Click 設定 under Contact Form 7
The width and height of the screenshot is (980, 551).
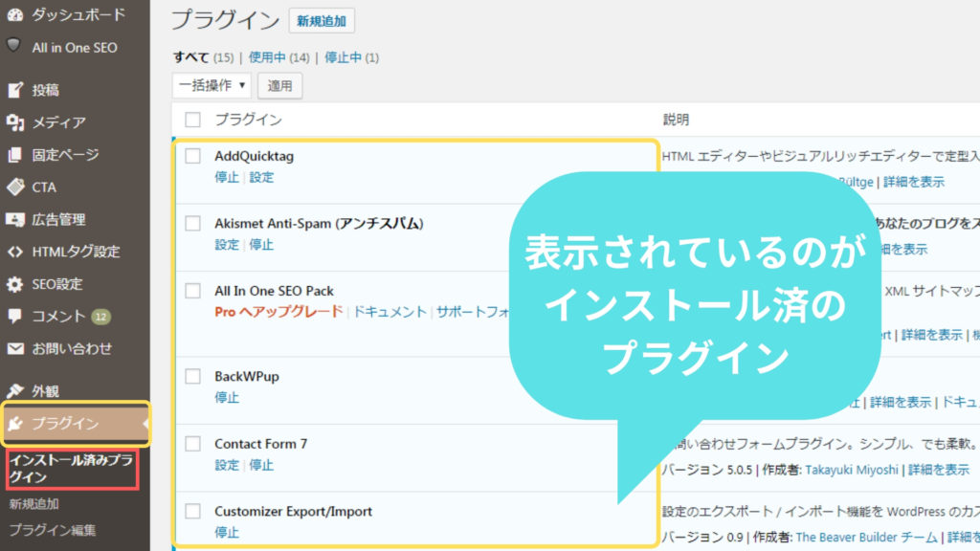point(226,465)
